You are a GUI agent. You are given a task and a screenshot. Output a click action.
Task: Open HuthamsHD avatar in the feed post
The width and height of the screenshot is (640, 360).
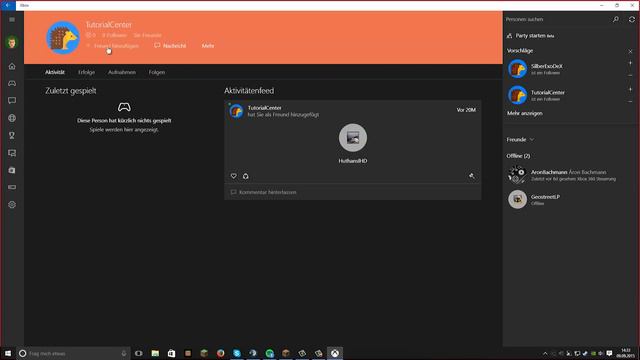(353, 138)
